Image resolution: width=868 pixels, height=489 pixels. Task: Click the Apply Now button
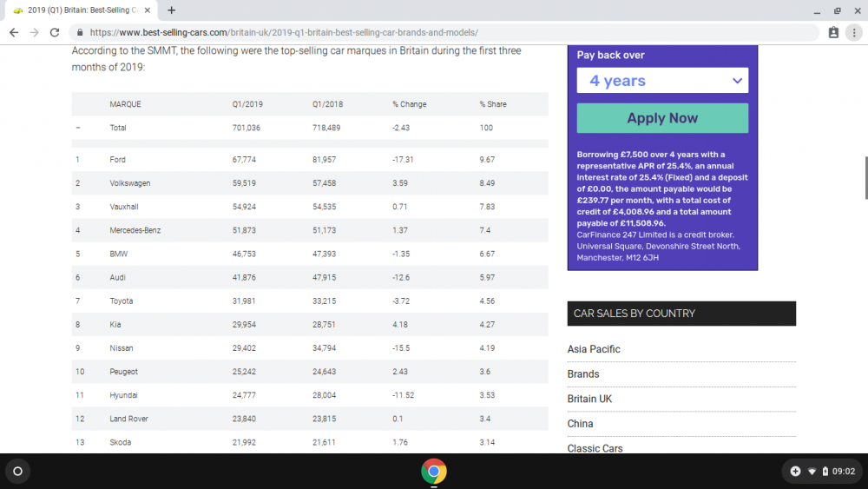click(x=662, y=118)
